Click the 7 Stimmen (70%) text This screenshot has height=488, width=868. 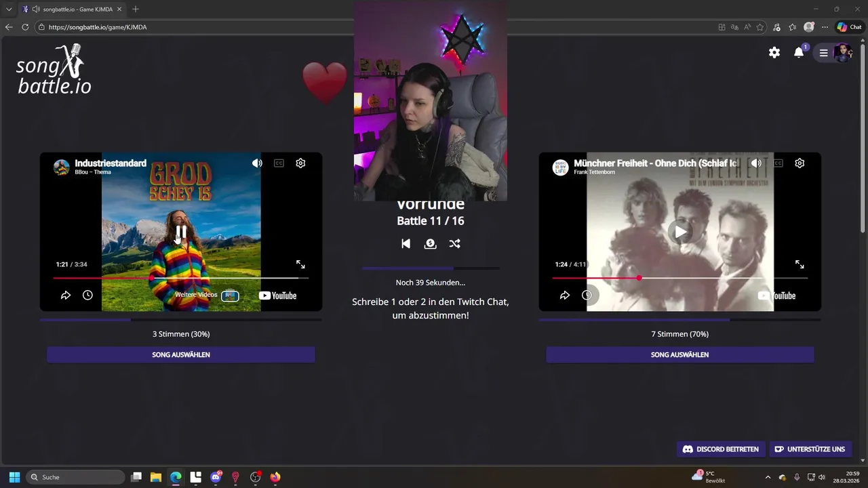680,334
